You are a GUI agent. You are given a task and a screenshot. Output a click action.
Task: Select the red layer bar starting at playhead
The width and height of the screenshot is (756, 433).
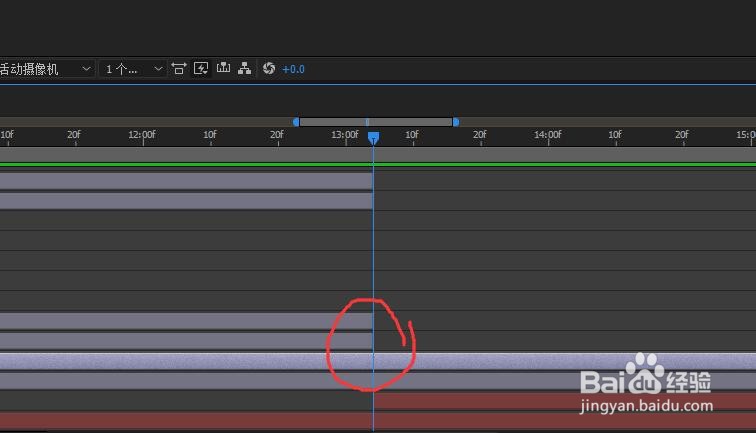tap(565, 401)
